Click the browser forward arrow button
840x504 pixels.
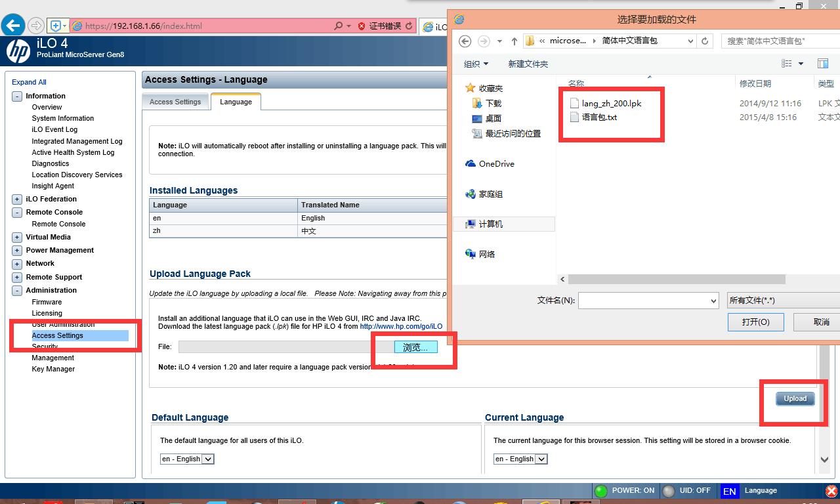[x=36, y=26]
